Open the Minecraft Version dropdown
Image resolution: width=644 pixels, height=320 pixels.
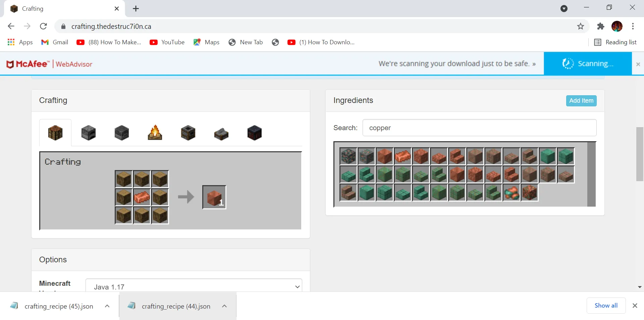[195, 287]
